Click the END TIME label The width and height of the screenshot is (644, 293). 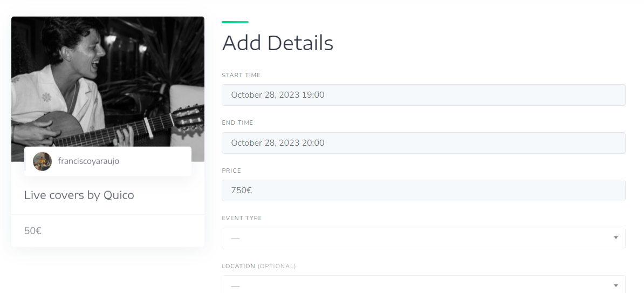coord(237,123)
